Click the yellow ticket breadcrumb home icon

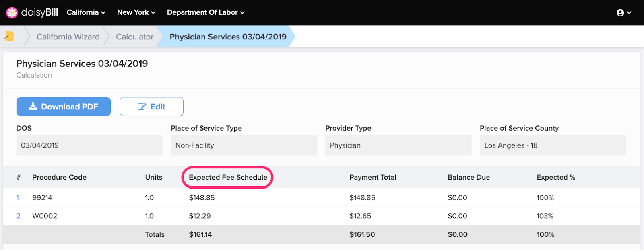pyautogui.click(x=9, y=37)
